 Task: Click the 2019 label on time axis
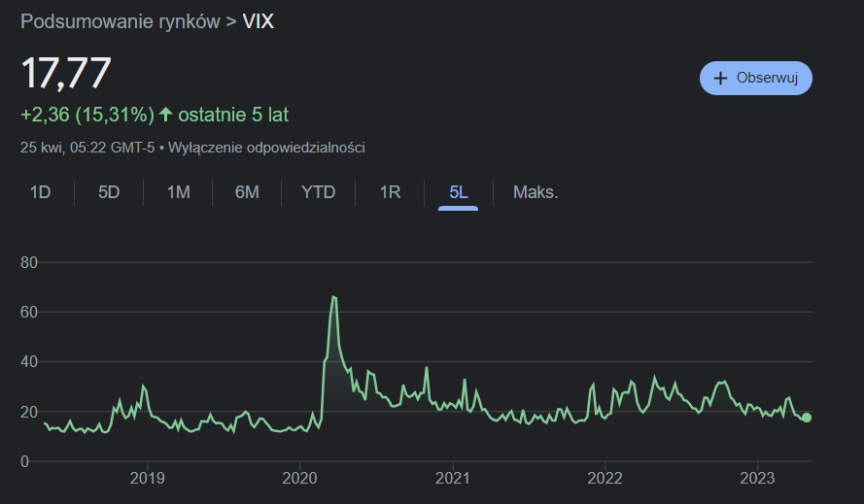click(147, 478)
